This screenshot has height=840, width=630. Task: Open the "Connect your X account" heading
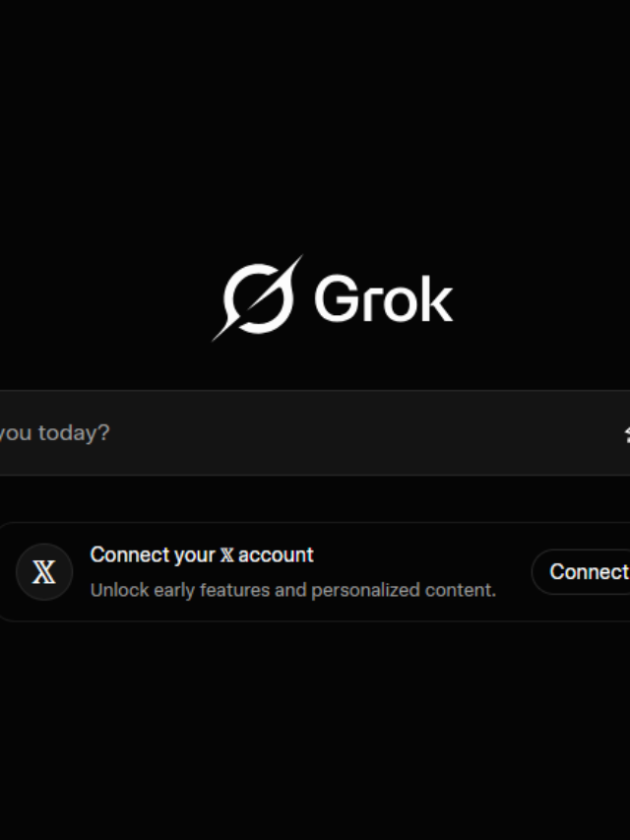(202, 555)
